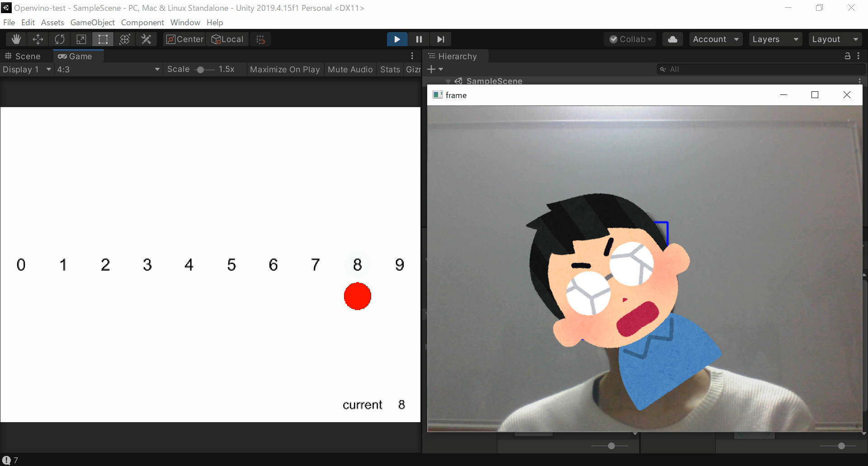The width and height of the screenshot is (868, 466).
Task: Select the Rotate tool
Action: pyautogui.click(x=60, y=39)
